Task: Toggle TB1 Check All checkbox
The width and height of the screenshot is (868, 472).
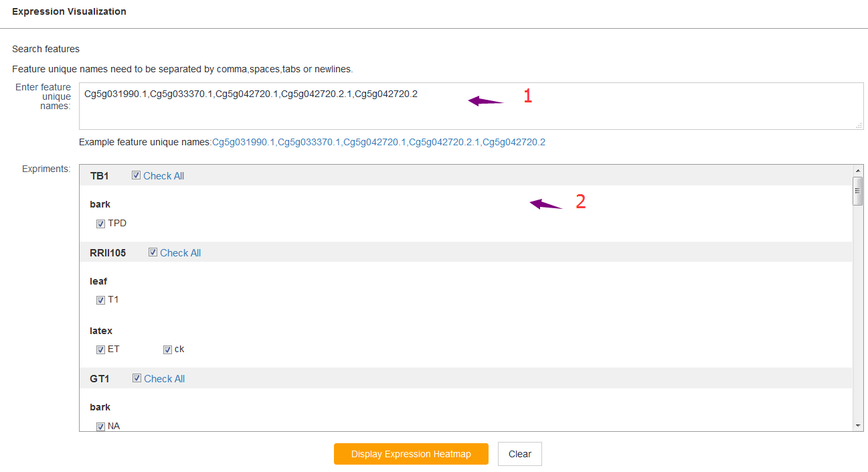Action: pos(136,175)
